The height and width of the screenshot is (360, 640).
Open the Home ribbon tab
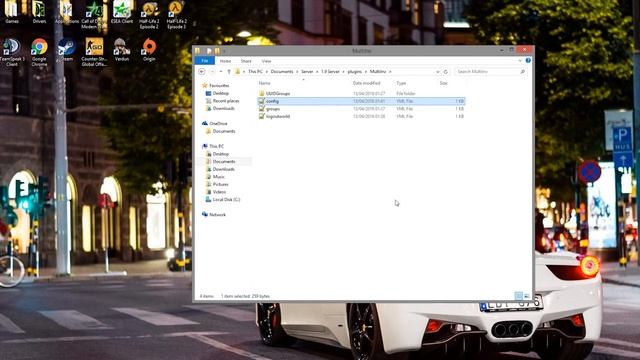(225, 61)
